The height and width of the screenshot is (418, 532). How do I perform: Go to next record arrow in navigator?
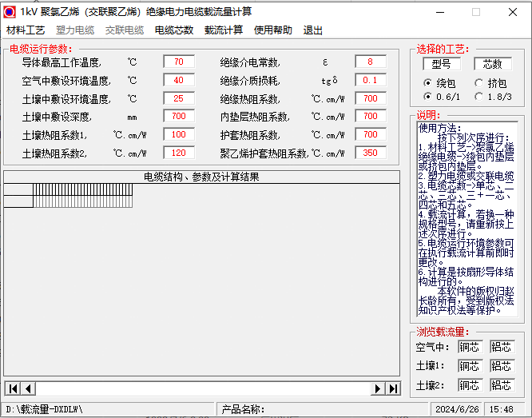(378, 388)
